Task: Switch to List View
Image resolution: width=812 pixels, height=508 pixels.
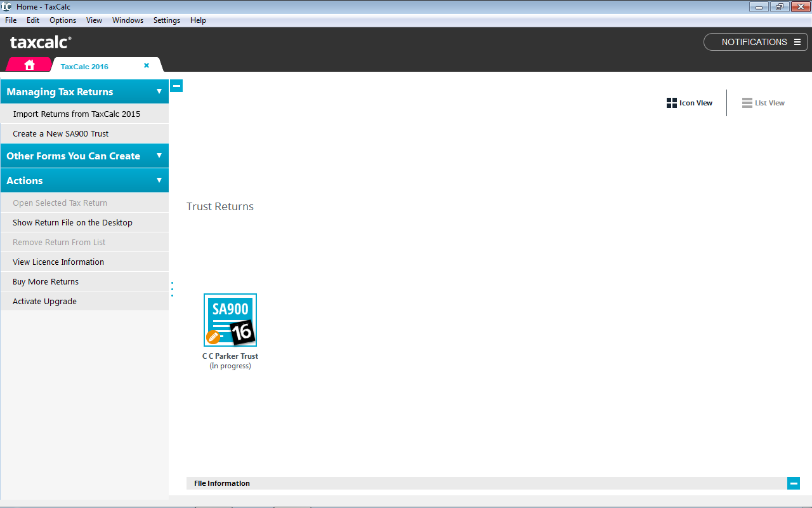Action: [x=763, y=103]
